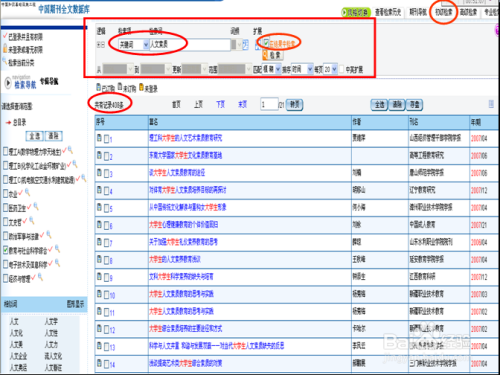Click the magnifier icon beside 医药卫生
This screenshot has width=500, height=375.
[36, 207]
